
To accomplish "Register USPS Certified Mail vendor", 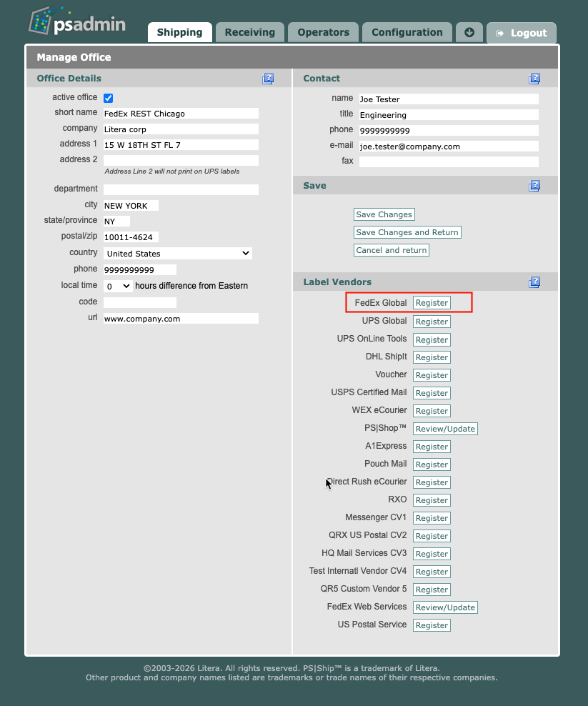I will 432,393.
